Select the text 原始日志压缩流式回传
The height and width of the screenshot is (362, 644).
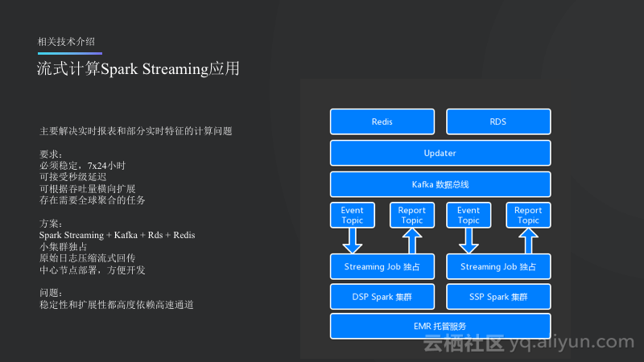(88, 258)
